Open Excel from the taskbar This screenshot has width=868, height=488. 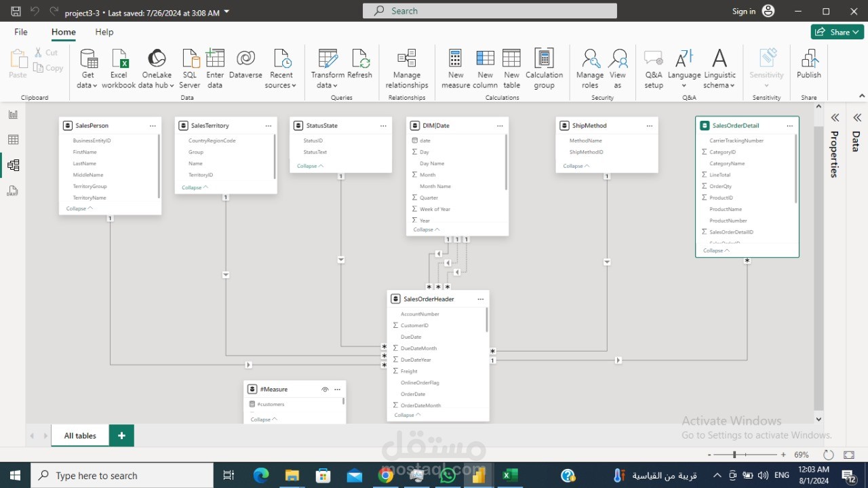510,476
